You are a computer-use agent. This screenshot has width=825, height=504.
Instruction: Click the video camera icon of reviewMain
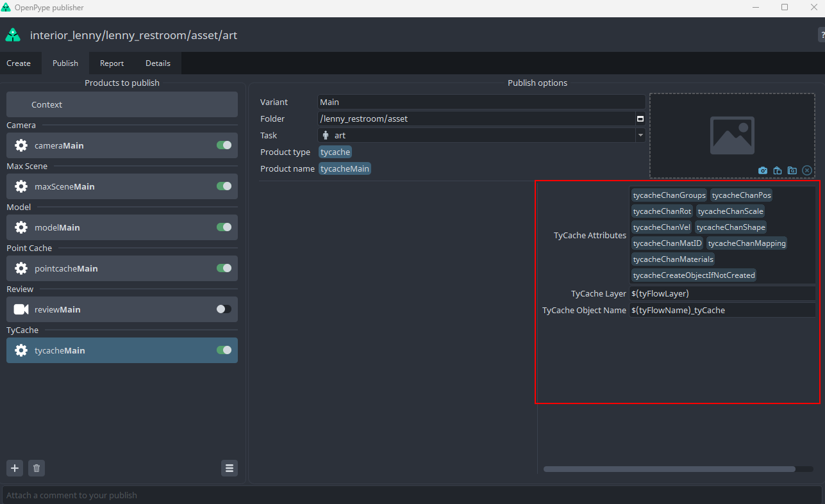pyautogui.click(x=21, y=309)
